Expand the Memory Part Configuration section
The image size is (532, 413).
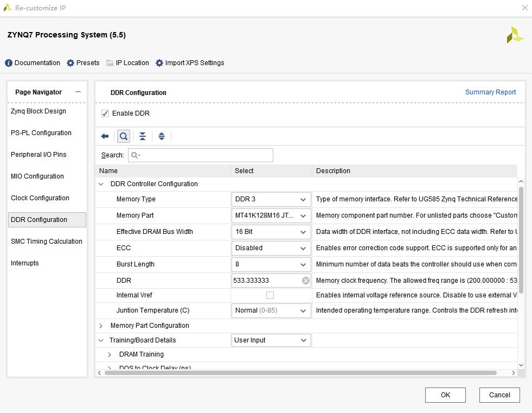tap(101, 326)
